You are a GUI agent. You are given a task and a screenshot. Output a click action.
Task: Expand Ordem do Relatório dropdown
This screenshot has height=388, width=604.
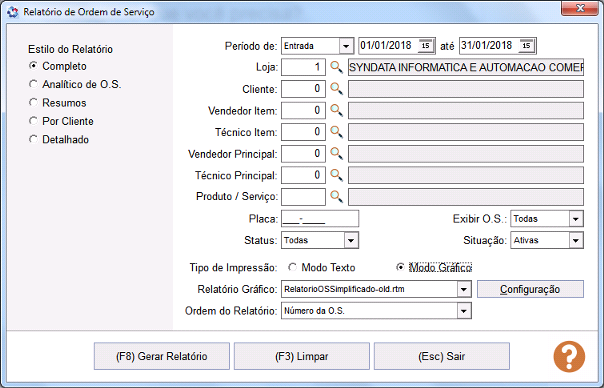pos(464,311)
